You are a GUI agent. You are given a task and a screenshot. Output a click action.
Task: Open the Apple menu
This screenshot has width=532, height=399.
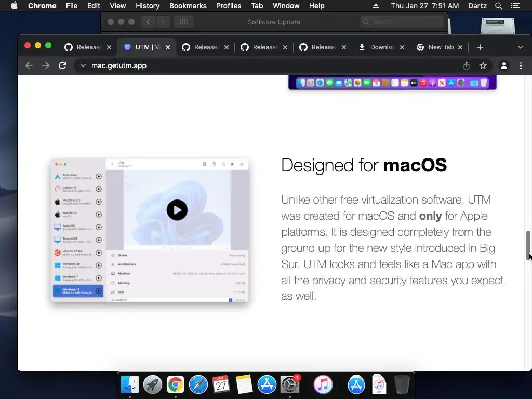point(14,6)
